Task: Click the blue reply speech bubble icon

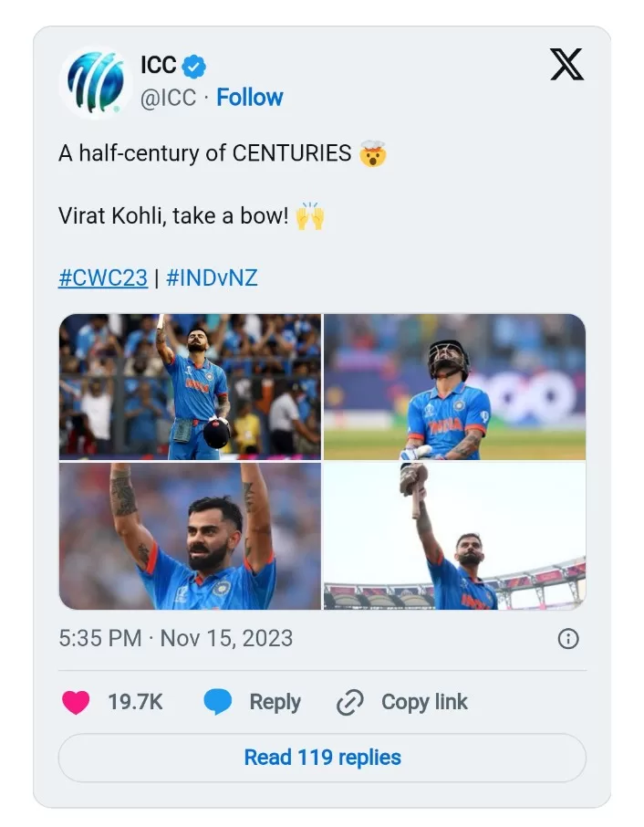Action: tap(218, 702)
